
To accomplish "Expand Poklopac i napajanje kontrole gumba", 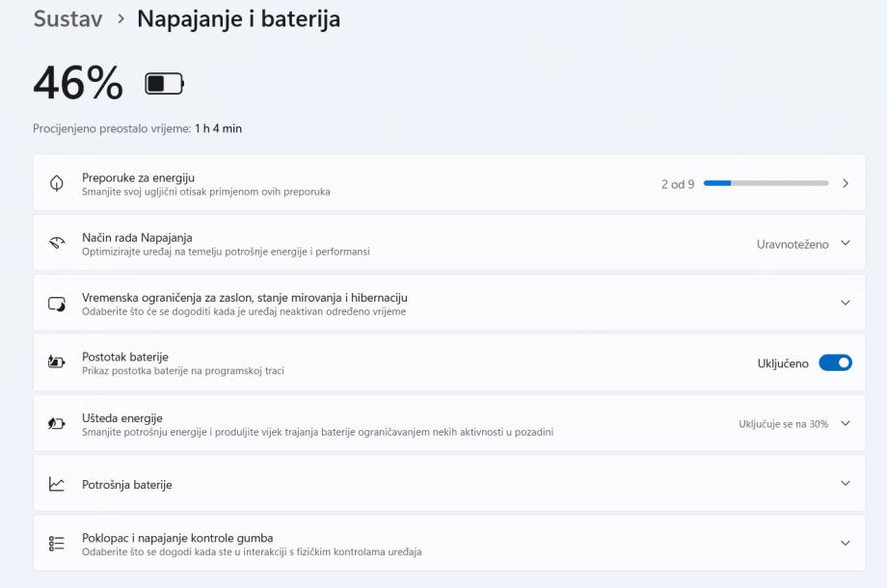I will click(846, 543).
